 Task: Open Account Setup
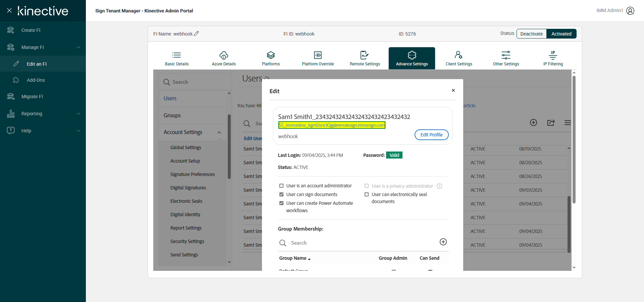185,161
